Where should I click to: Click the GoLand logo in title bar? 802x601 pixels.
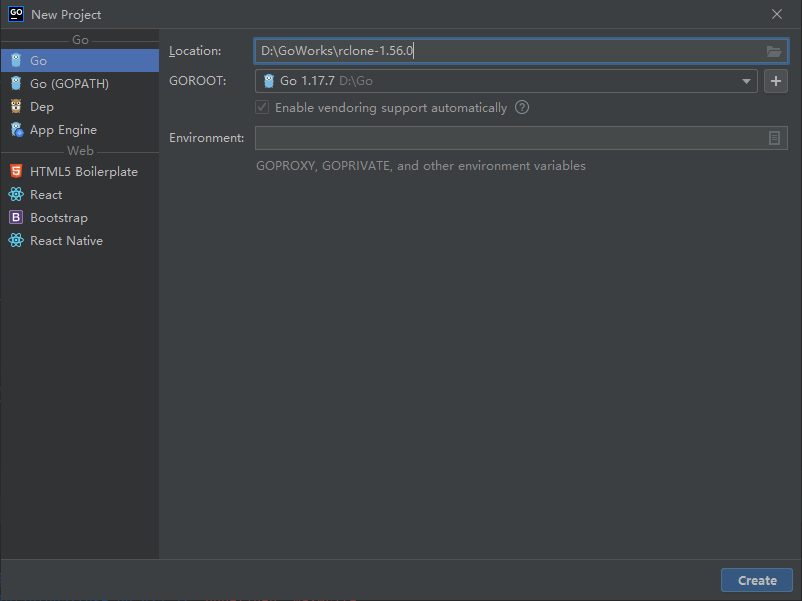[x=16, y=14]
